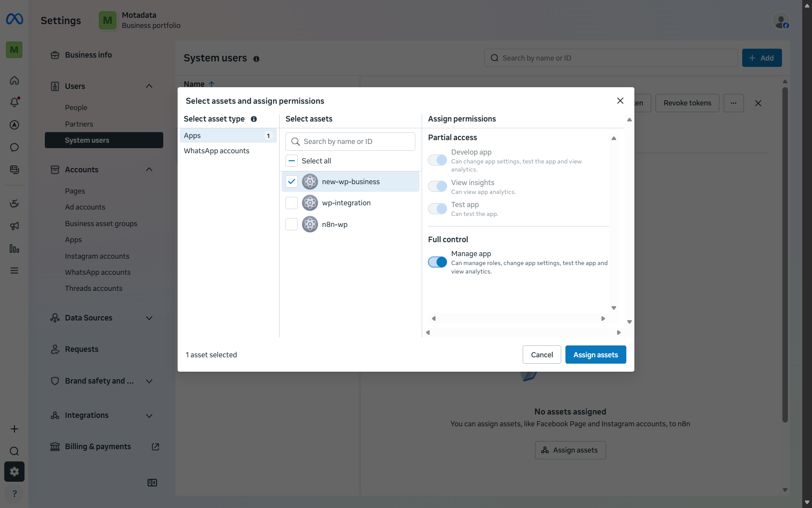This screenshot has width=812, height=508.
Task: Click the Billing external link icon
Action: coord(156,447)
